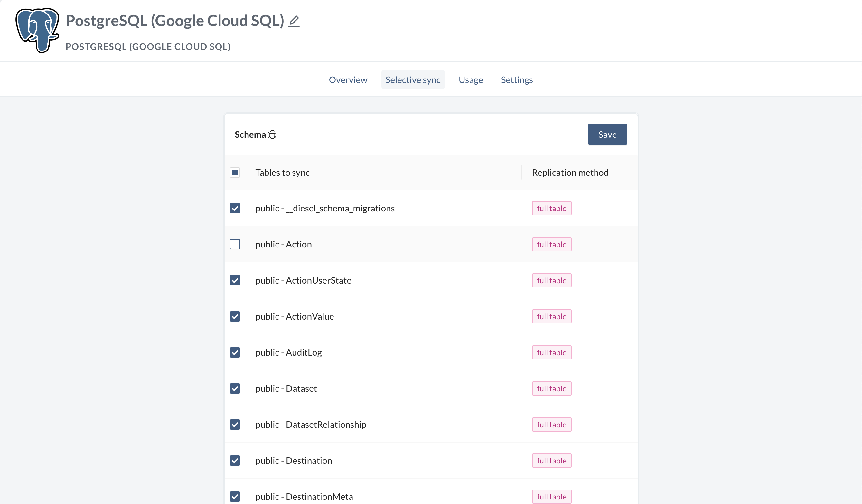862x504 pixels.
Task: Click full table badge for Action row
Action: click(552, 245)
